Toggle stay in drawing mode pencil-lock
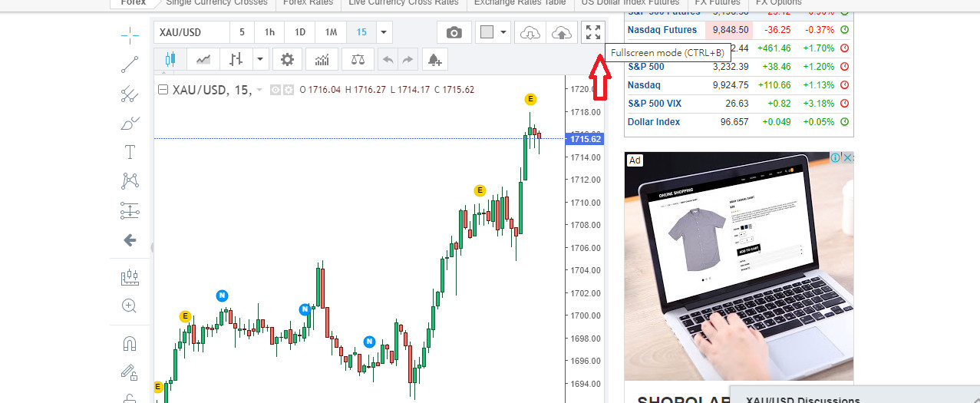 (x=130, y=372)
